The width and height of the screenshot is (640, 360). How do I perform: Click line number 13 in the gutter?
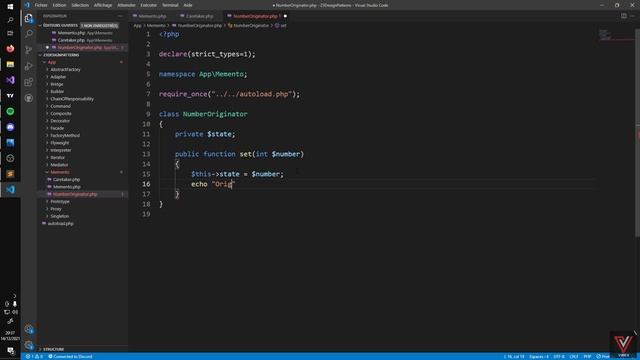coord(146,154)
